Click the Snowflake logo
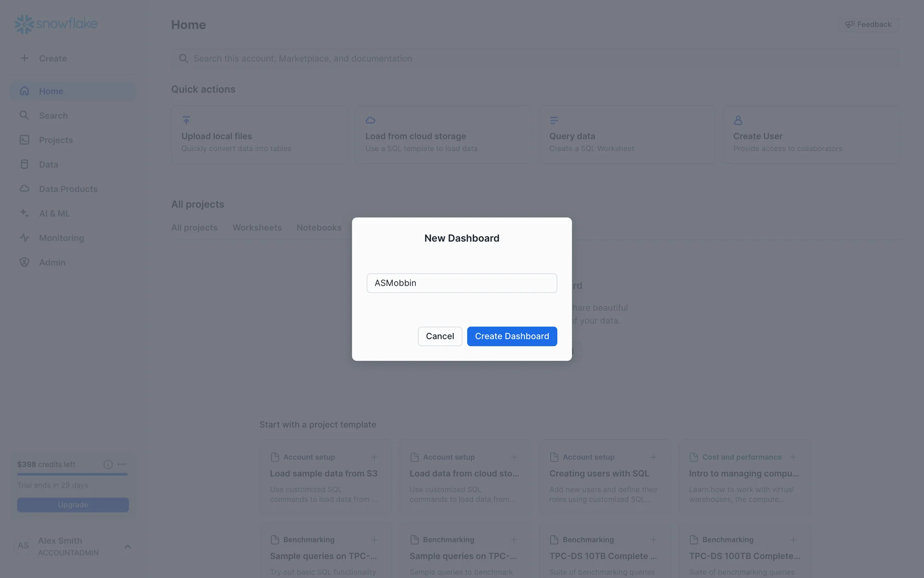 tap(56, 24)
